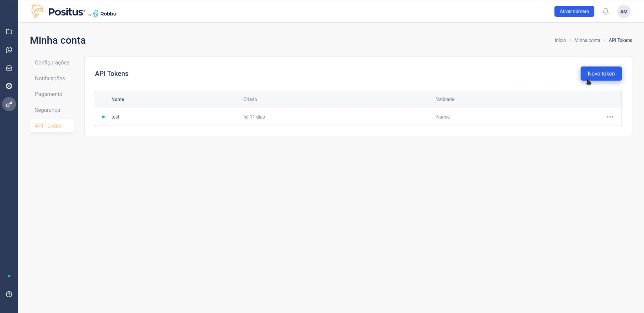Image resolution: width=644 pixels, height=313 pixels.
Task: Click the green status dot in sidebar
Action: (9, 276)
